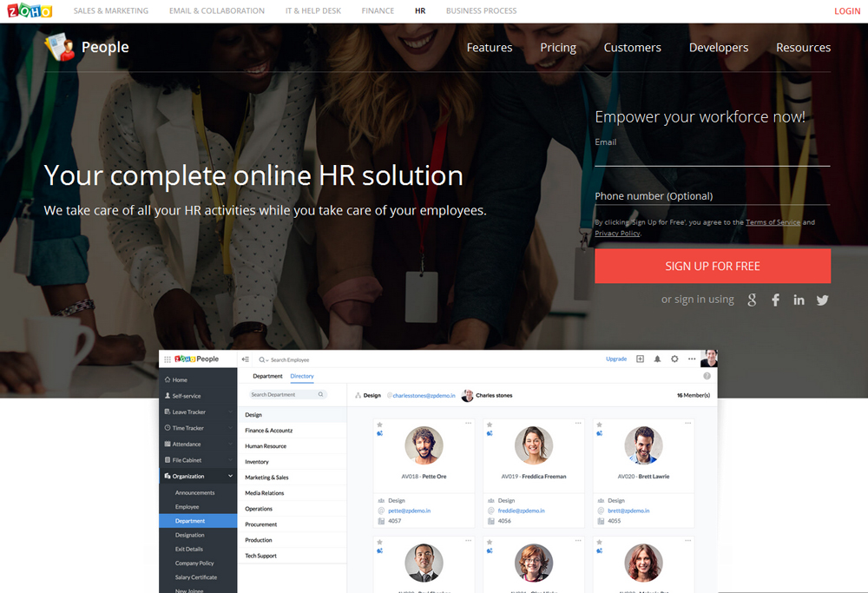
Task: Click the blue chat icon on Freddica Freeman card
Action: pos(490,433)
